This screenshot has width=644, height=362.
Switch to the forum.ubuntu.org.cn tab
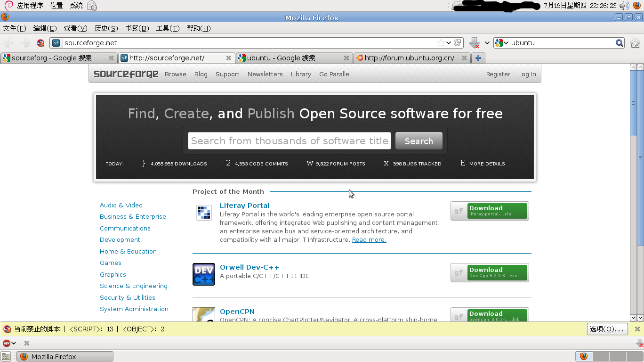[x=412, y=58]
